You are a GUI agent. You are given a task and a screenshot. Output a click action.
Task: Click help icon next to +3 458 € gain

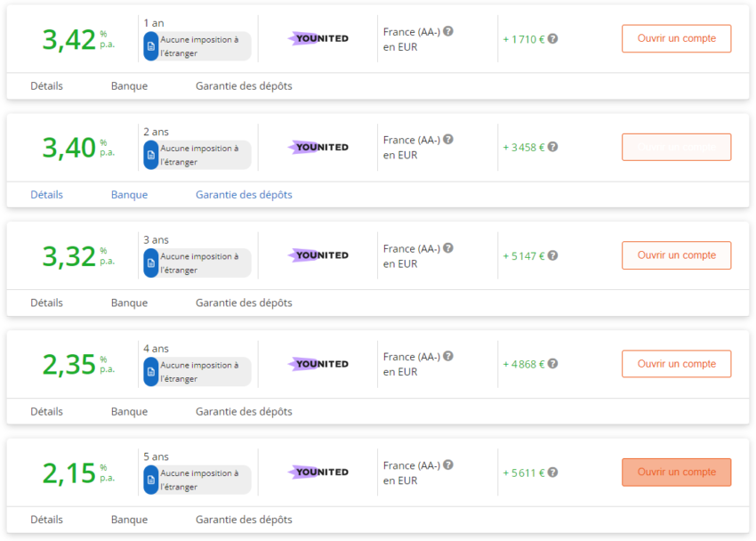tap(553, 148)
